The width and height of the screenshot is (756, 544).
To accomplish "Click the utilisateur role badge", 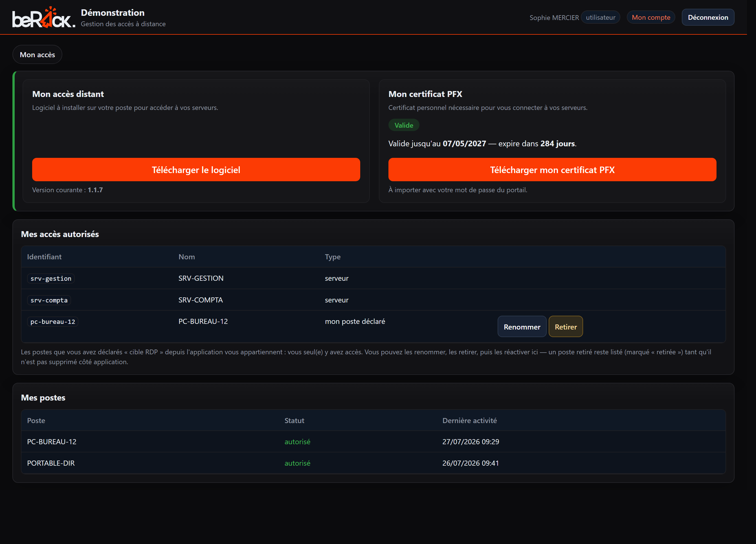I will point(600,17).
